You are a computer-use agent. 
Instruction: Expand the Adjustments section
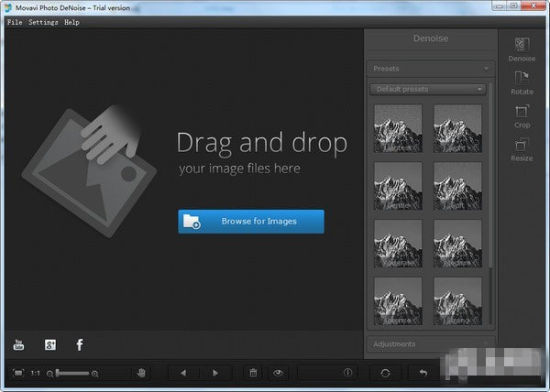point(431,344)
